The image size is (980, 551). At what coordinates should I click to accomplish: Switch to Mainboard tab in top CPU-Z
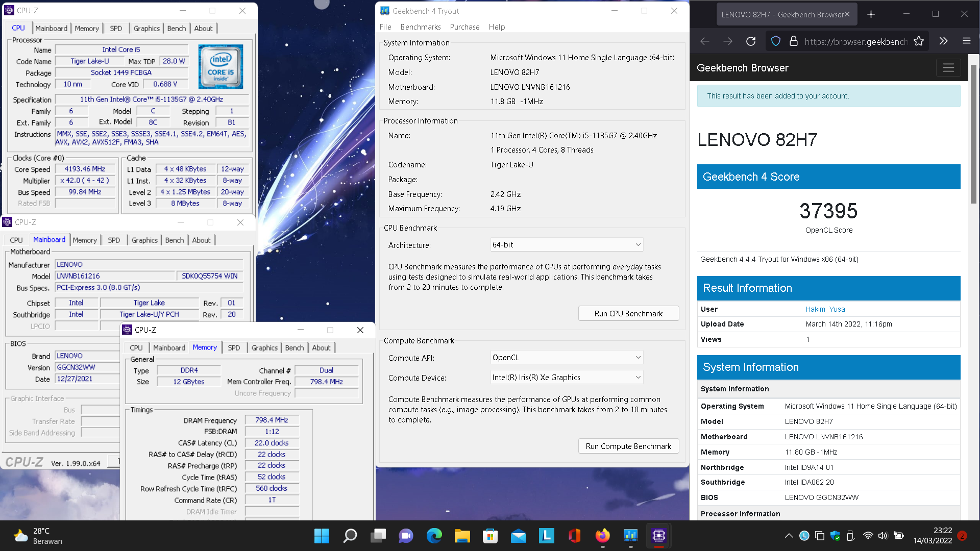51,29
